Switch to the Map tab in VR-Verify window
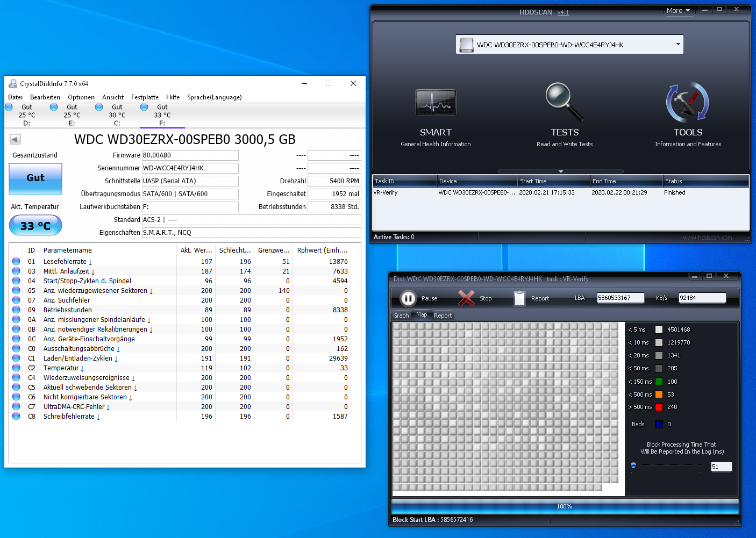 (x=422, y=315)
